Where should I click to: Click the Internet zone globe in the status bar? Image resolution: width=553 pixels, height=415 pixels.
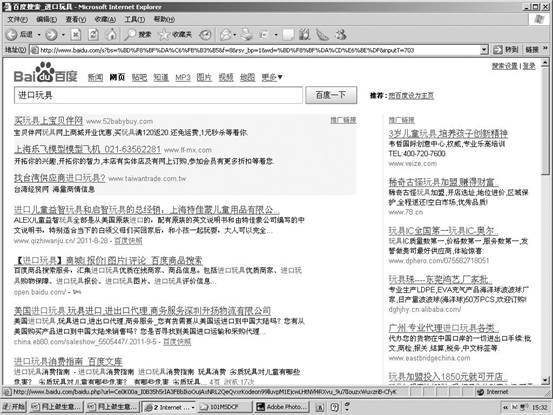pyautogui.click(x=480, y=392)
